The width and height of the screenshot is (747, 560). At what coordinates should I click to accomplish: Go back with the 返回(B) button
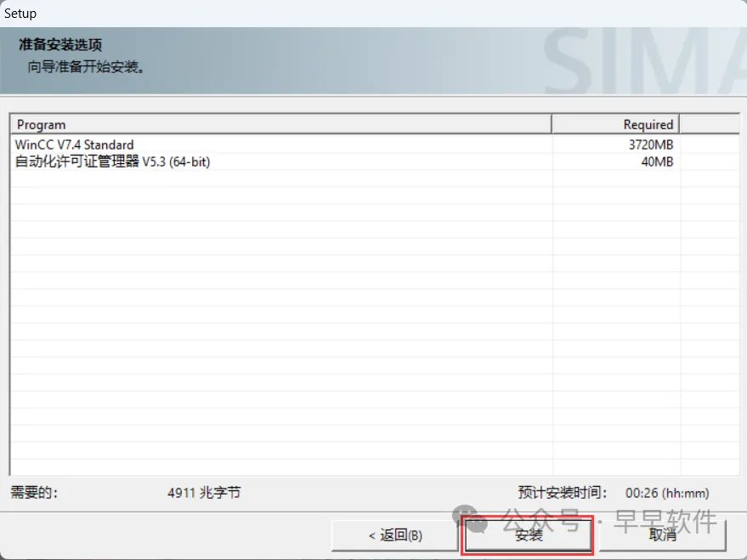coord(395,535)
